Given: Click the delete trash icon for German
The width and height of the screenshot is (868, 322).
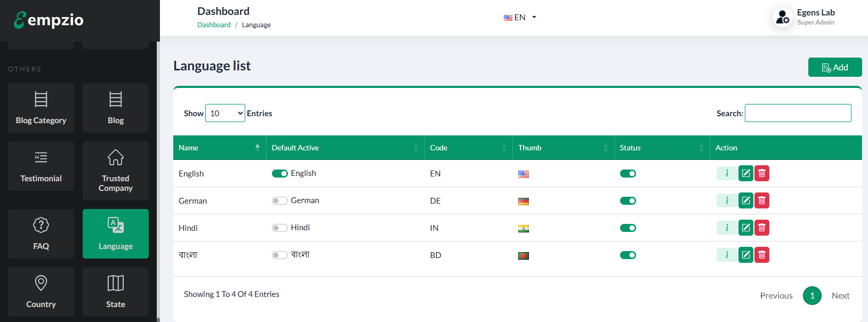Looking at the screenshot, I should click(762, 200).
